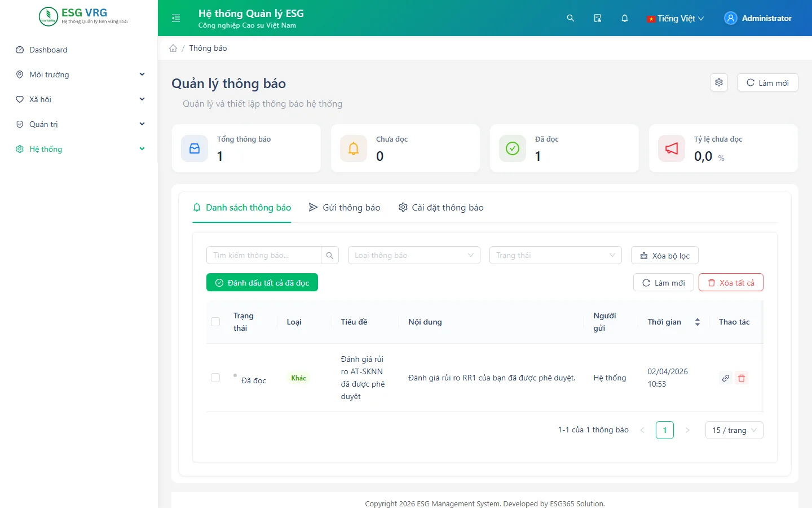Expand Xã hội menu chevron

click(142, 99)
